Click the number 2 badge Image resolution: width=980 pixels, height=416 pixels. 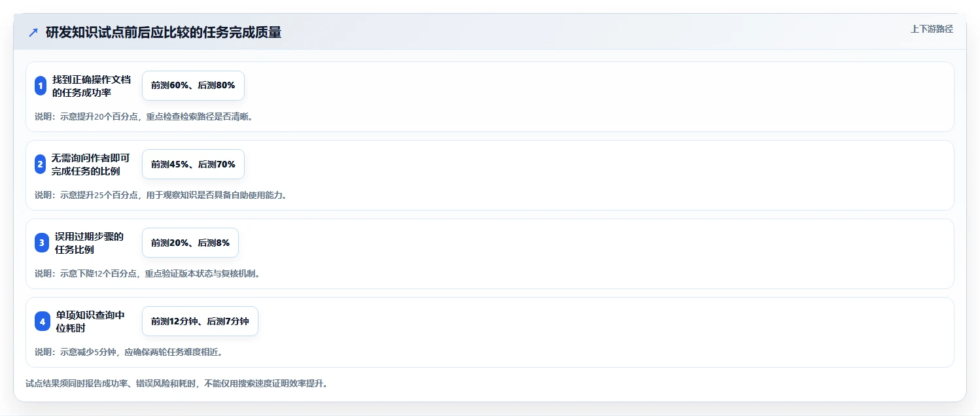[41, 164]
